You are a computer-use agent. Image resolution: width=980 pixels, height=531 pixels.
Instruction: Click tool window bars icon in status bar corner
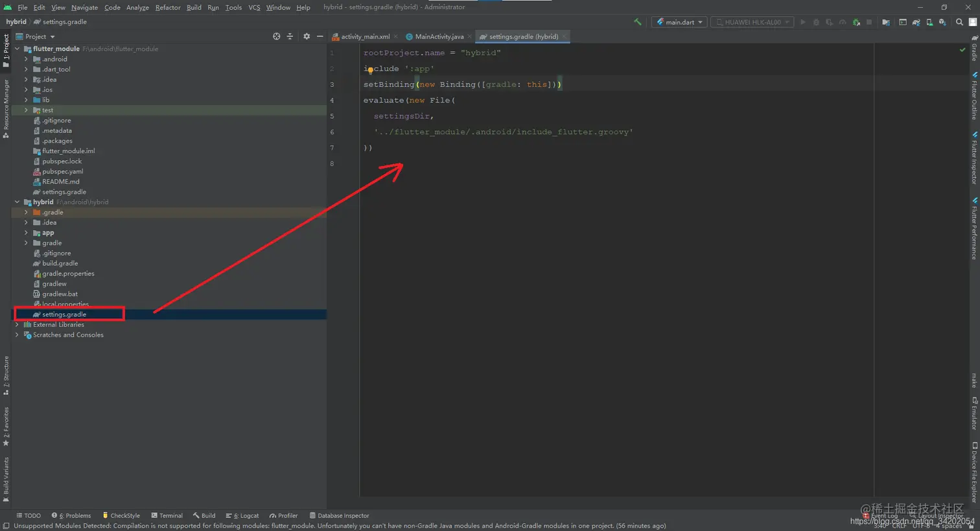tap(6, 526)
